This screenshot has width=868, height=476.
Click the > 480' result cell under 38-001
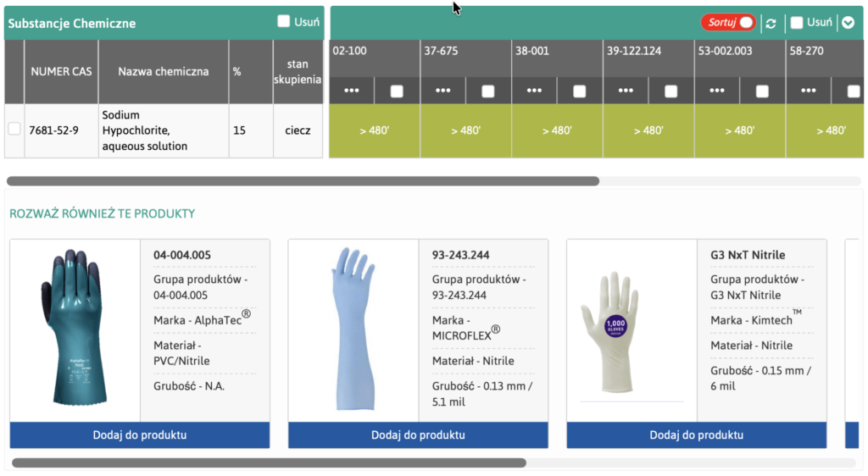pos(557,130)
